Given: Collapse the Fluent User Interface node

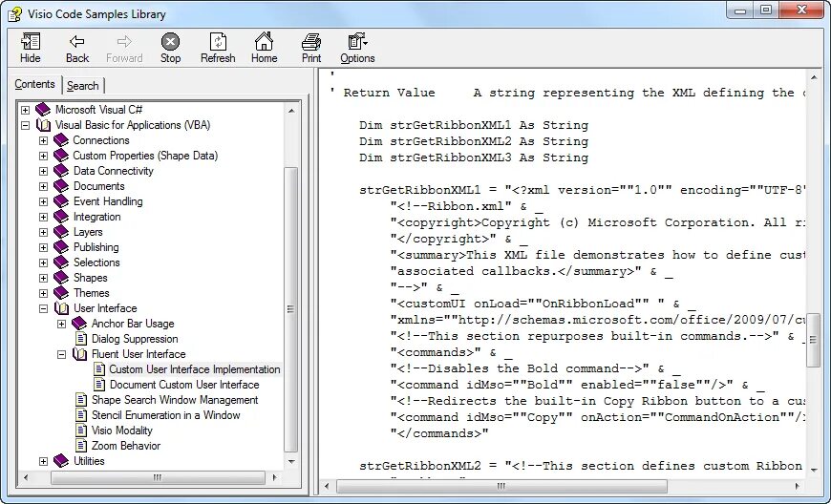Looking at the screenshot, I should click(61, 355).
